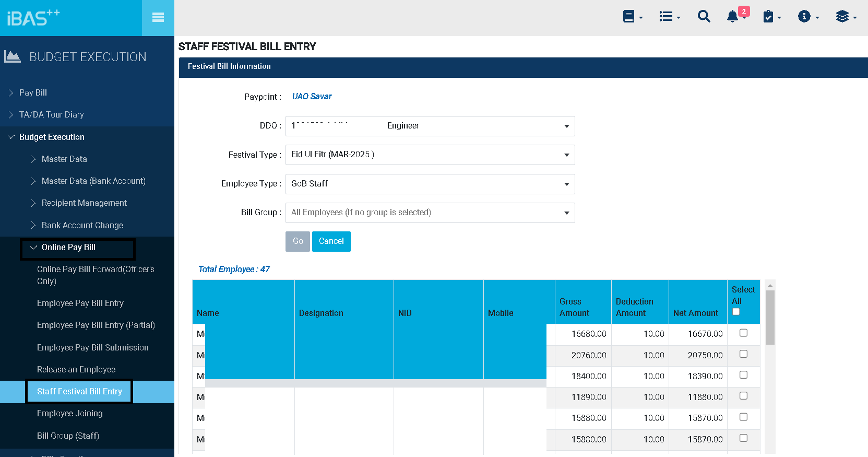Viewport: 868px width, 457px height.
Task: Open the list icon menu in top bar
Action: [669, 17]
